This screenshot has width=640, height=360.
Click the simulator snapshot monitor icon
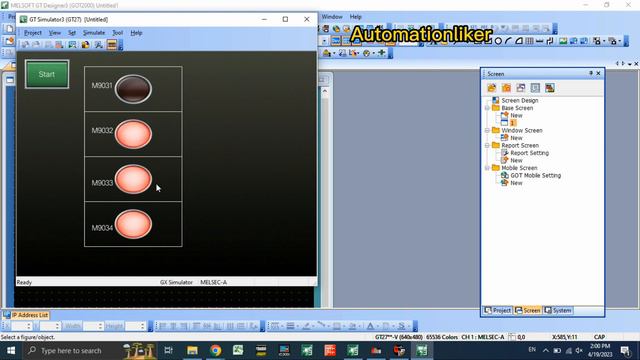click(72, 45)
